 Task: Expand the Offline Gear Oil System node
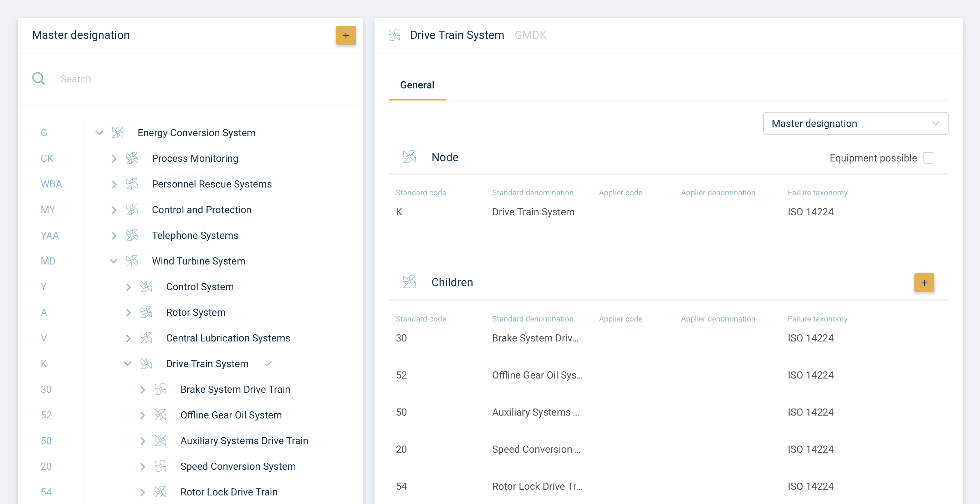point(142,415)
